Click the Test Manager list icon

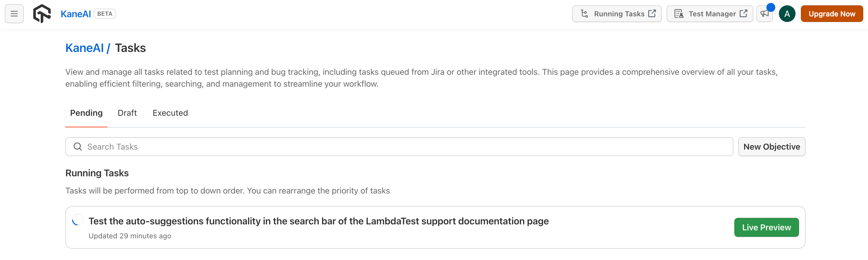pos(679,14)
